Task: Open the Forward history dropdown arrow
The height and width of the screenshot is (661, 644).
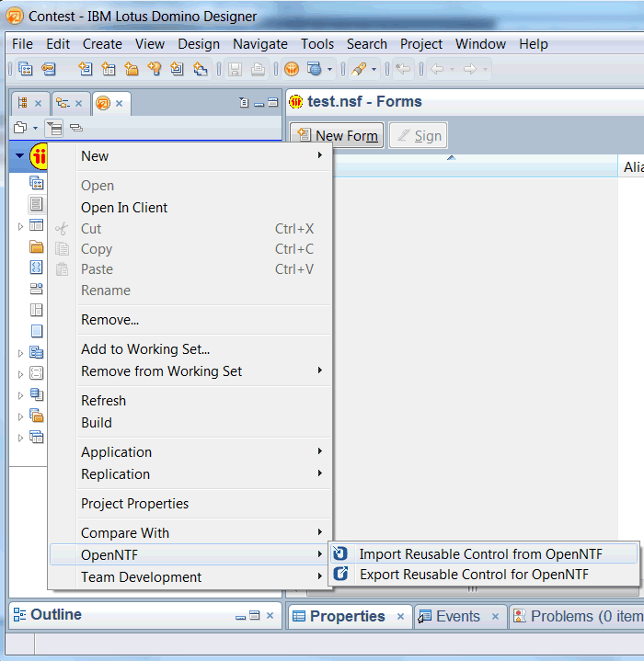Action: click(485, 70)
